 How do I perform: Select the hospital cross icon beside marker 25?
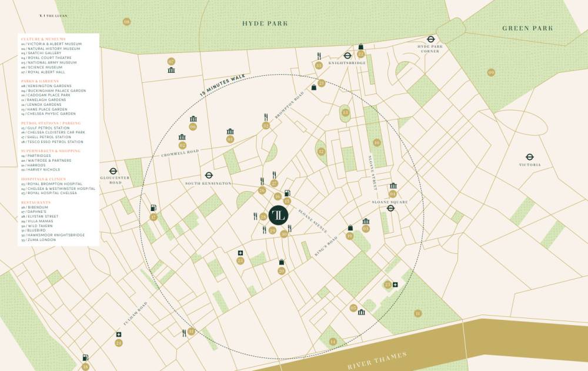coord(395,285)
